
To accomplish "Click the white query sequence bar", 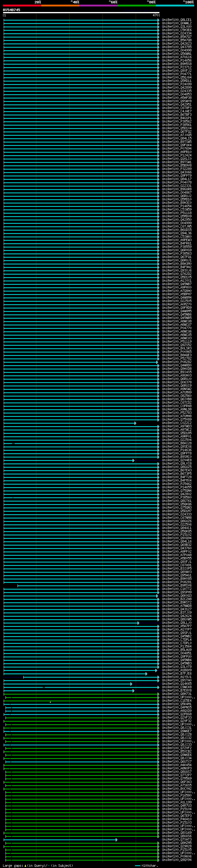I will tap(81, 12).
